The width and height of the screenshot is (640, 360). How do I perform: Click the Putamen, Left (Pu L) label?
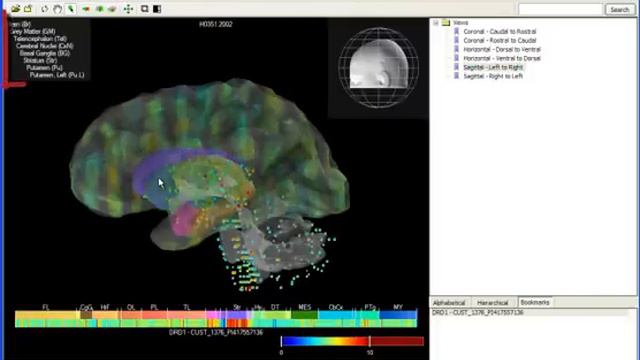(x=57, y=75)
